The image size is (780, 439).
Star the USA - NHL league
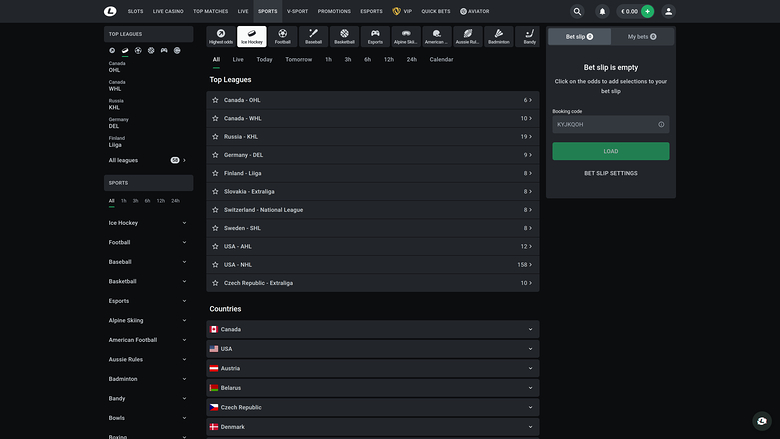(215, 265)
